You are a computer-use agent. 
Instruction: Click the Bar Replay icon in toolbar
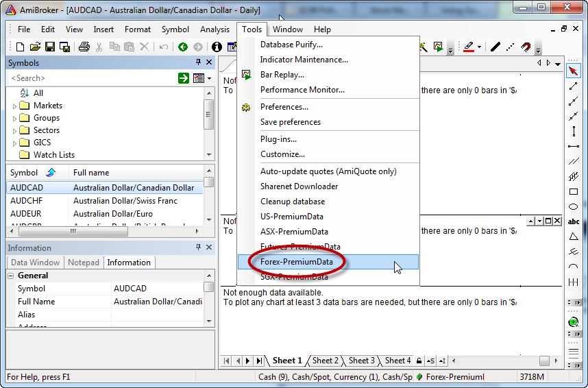click(438, 47)
